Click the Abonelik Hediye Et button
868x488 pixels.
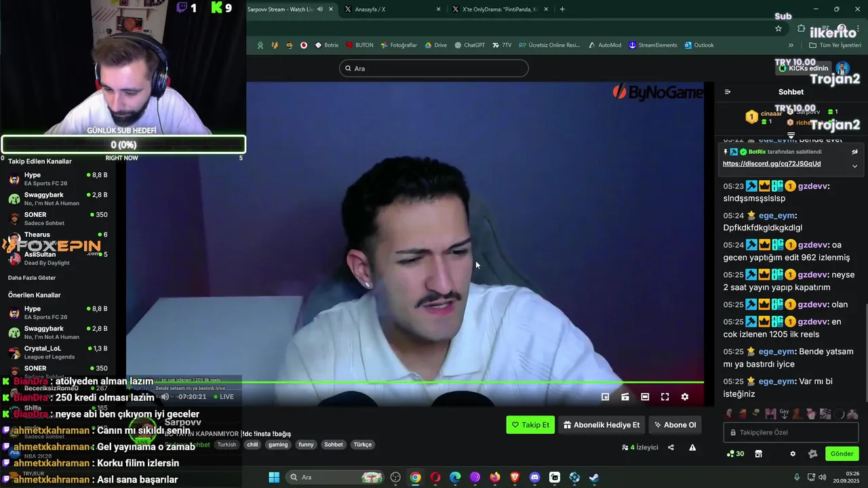[x=601, y=425]
